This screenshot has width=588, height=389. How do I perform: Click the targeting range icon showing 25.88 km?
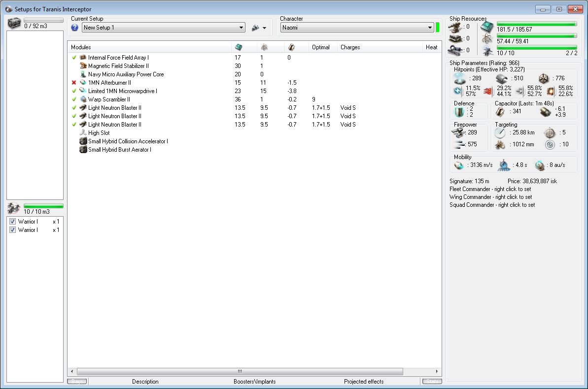pos(499,132)
